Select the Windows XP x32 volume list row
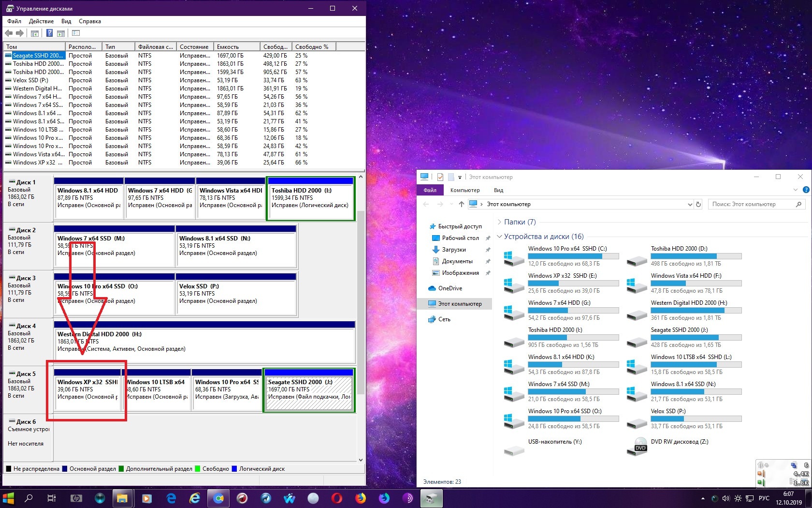This screenshot has width=812, height=508. 184,163
